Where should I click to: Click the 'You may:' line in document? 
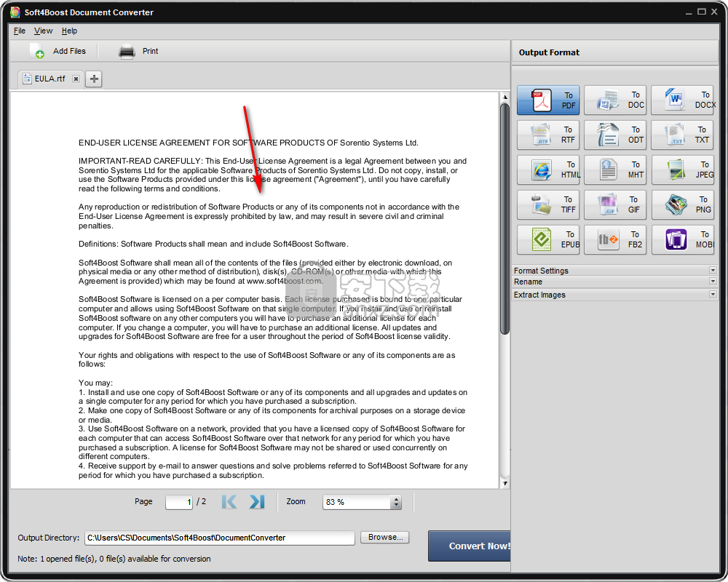point(95,383)
